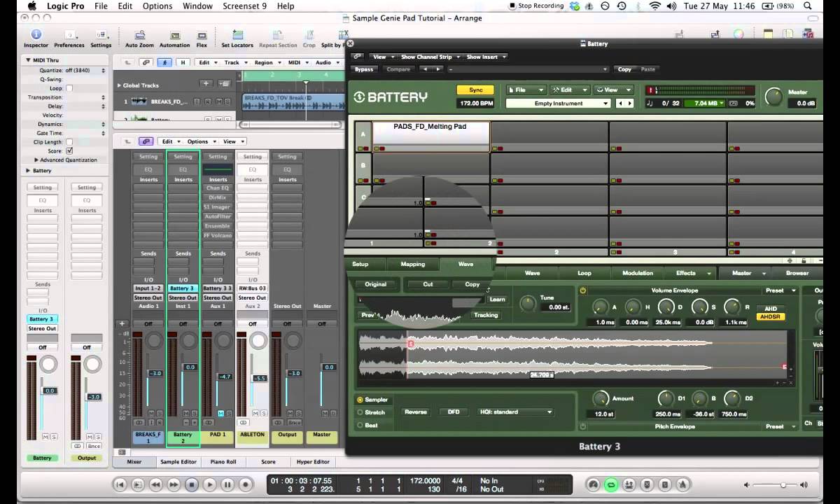The height and width of the screenshot is (504, 840).
Task: Click the Bypass button in plugin header
Action: 364,69
